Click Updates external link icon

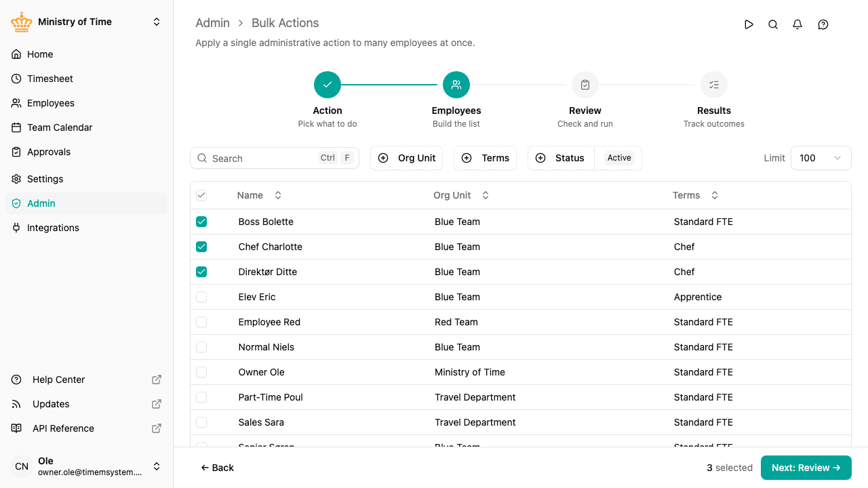[x=157, y=404]
